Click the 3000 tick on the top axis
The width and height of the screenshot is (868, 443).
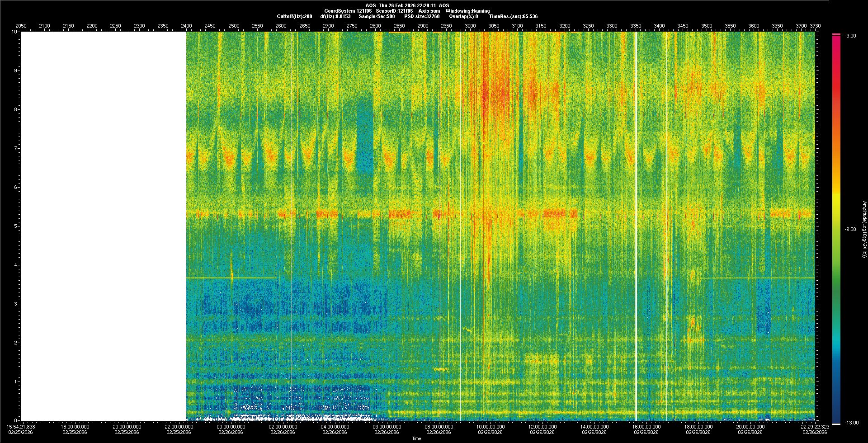pyautogui.click(x=470, y=26)
